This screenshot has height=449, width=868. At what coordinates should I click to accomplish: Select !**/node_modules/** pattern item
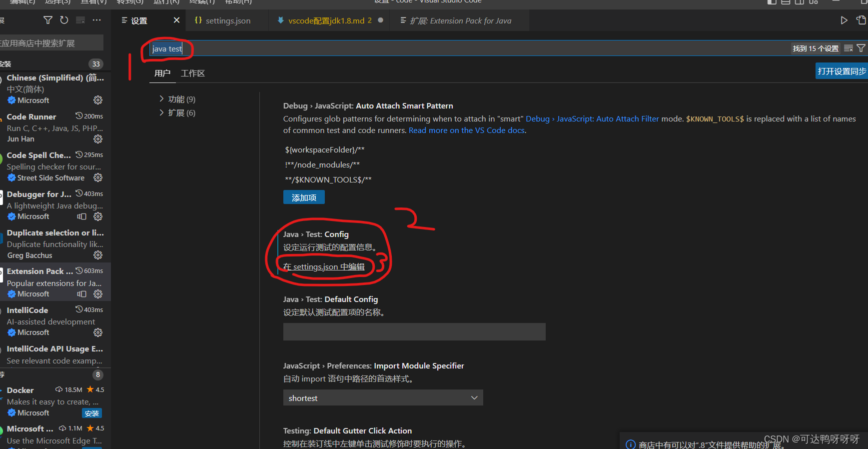point(322,164)
